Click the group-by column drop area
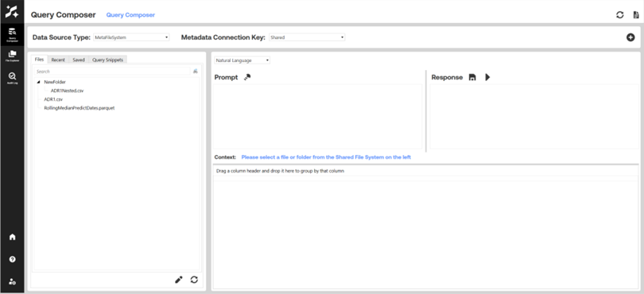644x294 pixels. click(x=426, y=171)
